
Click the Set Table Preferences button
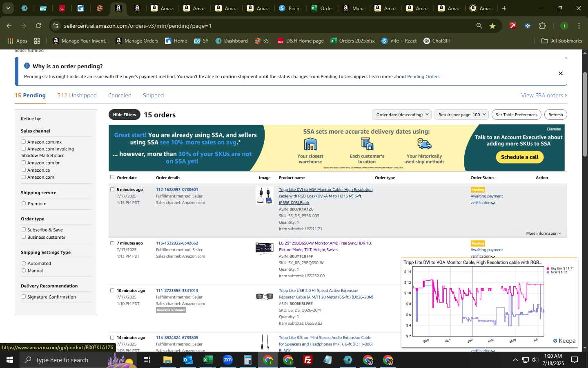(516, 114)
